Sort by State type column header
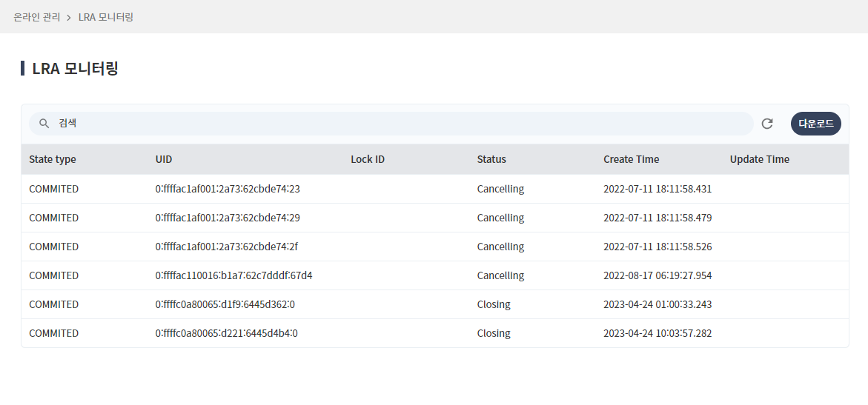 (x=53, y=159)
